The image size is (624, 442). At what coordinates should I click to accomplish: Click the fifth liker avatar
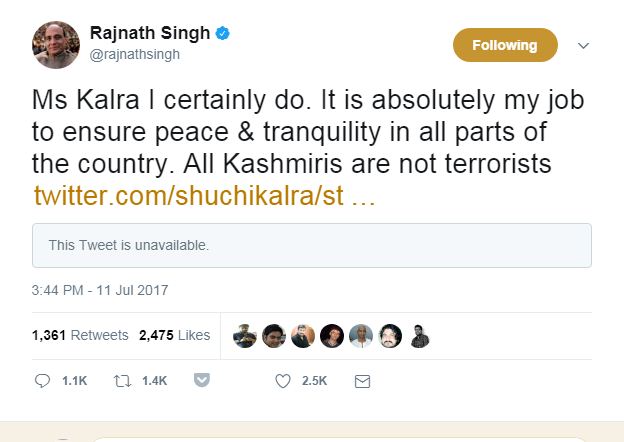pyautogui.click(x=361, y=336)
